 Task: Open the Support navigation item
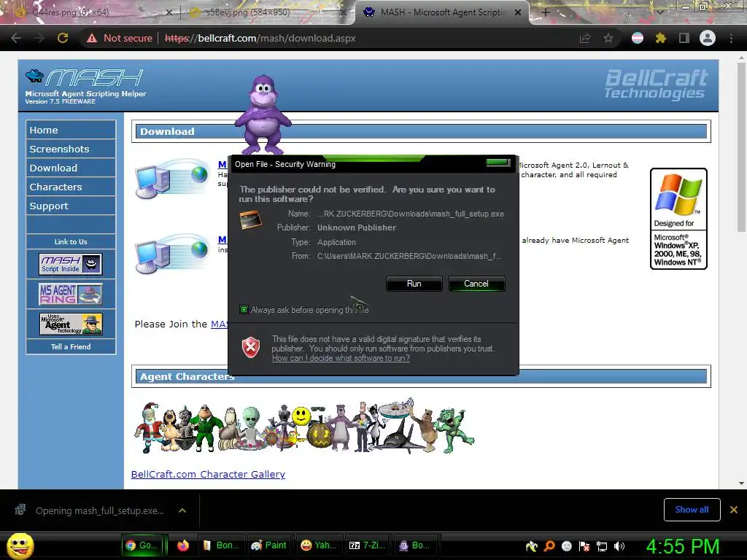click(71, 206)
